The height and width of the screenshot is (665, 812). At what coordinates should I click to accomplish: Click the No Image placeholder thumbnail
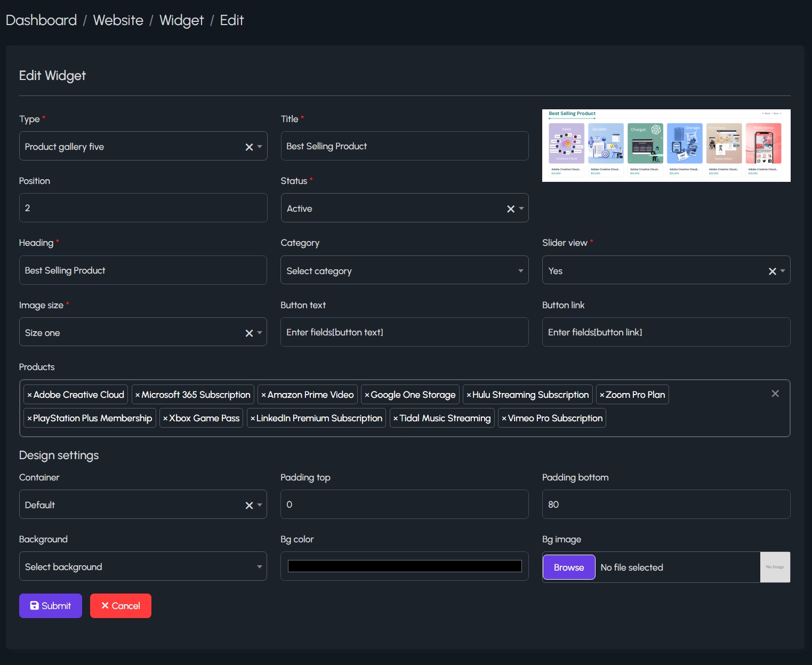tap(775, 567)
